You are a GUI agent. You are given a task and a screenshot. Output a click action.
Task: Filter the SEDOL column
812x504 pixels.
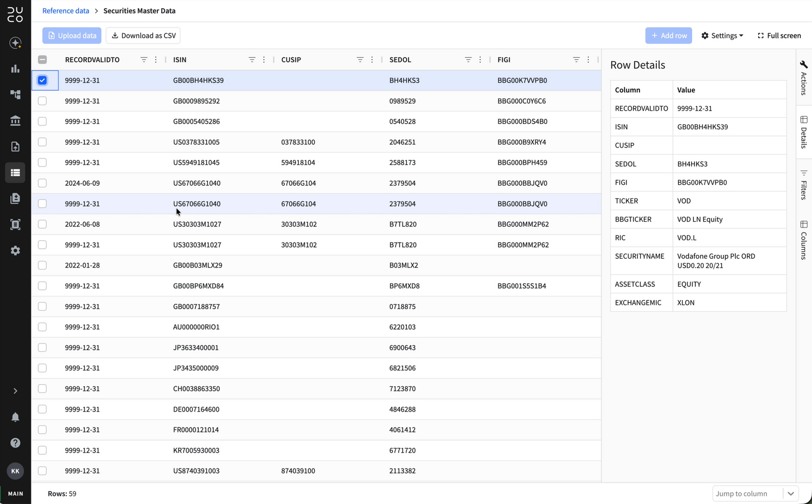[468, 59]
